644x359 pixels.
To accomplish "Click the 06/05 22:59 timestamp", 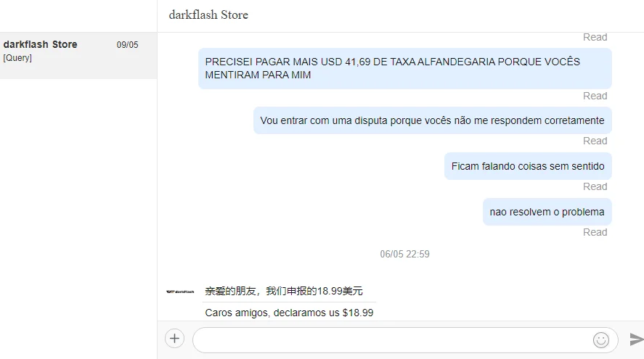I will [404, 255].
